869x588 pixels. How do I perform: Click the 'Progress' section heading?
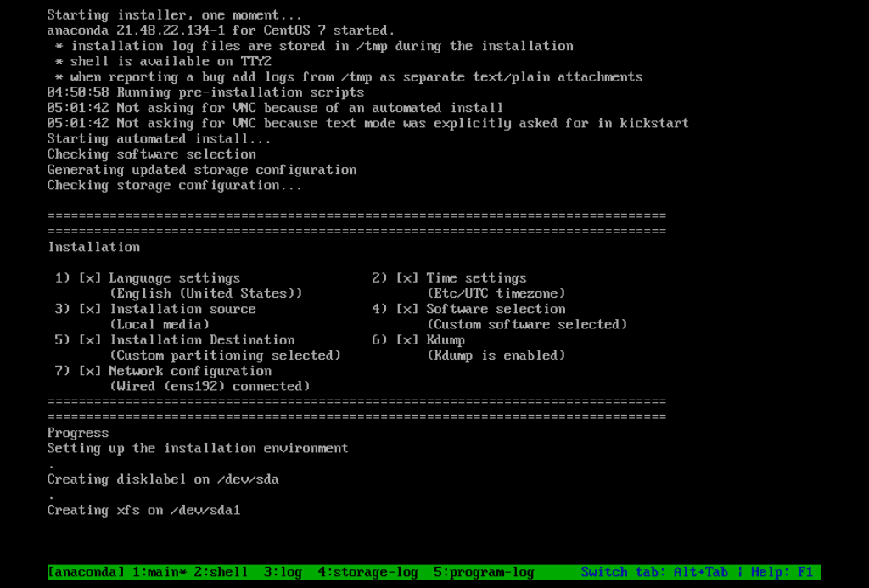78,433
